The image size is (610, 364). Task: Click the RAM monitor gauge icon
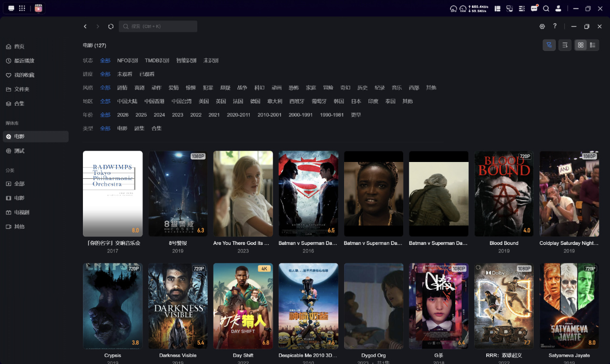point(463,9)
